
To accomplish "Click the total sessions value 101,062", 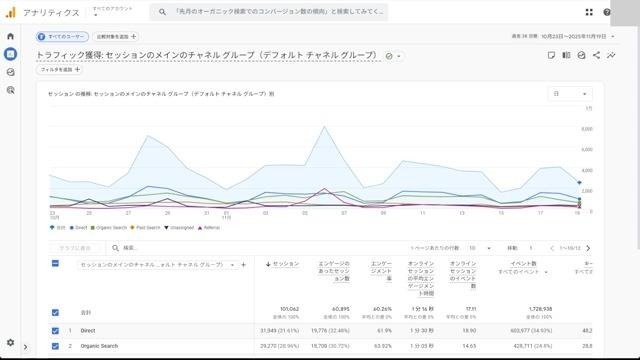I will point(289,309).
